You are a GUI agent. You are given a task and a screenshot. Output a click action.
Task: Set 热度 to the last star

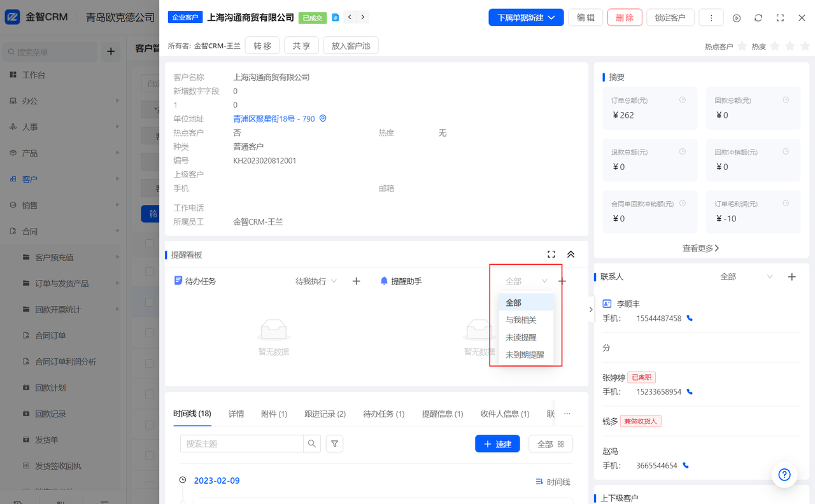pyautogui.click(x=805, y=46)
